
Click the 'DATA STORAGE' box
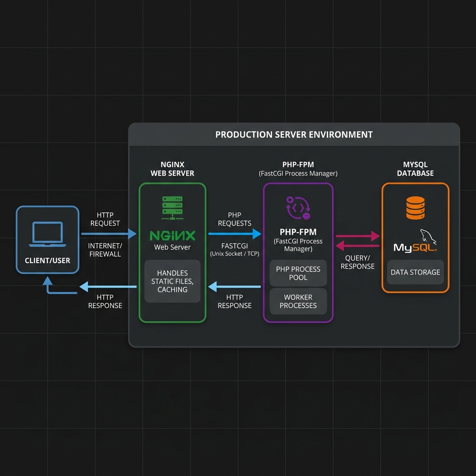pyautogui.click(x=415, y=272)
